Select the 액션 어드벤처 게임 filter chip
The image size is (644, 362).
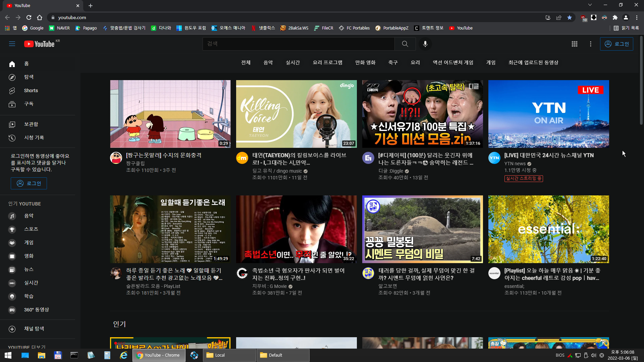pos(453,63)
